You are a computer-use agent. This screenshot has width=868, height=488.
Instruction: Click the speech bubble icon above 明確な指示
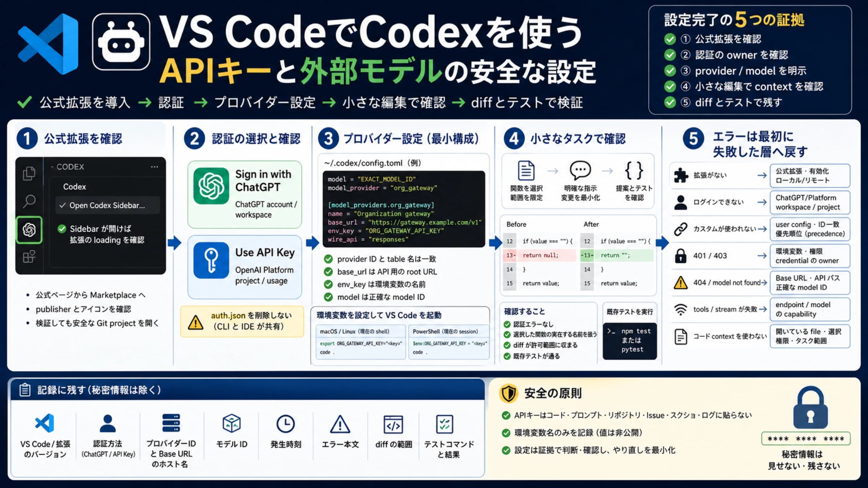(580, 170)
